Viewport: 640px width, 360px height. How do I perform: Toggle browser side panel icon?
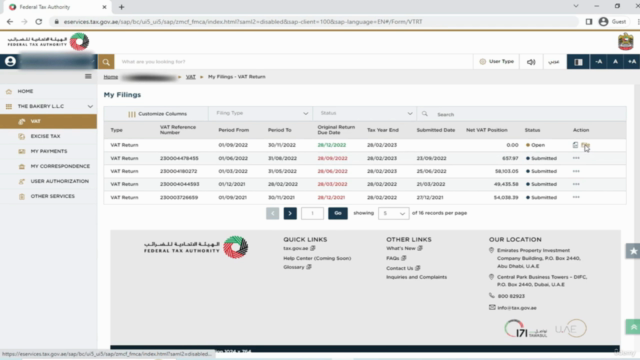(x=589, y=22)
